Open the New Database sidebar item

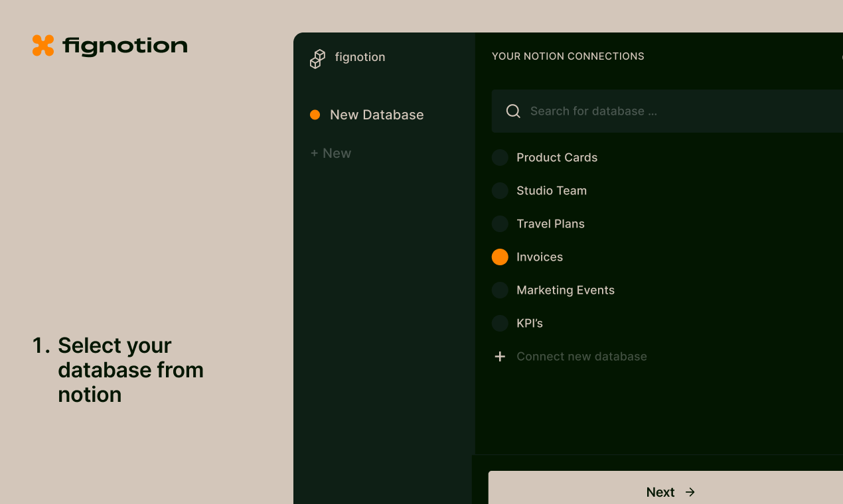(367, 115)
